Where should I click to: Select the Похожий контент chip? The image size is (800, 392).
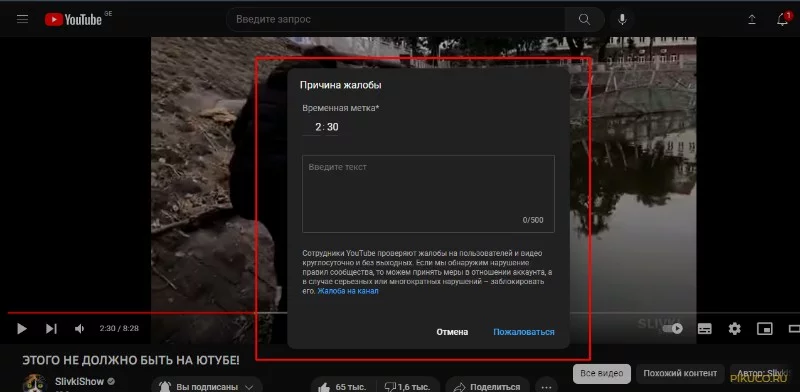[680, 373]
